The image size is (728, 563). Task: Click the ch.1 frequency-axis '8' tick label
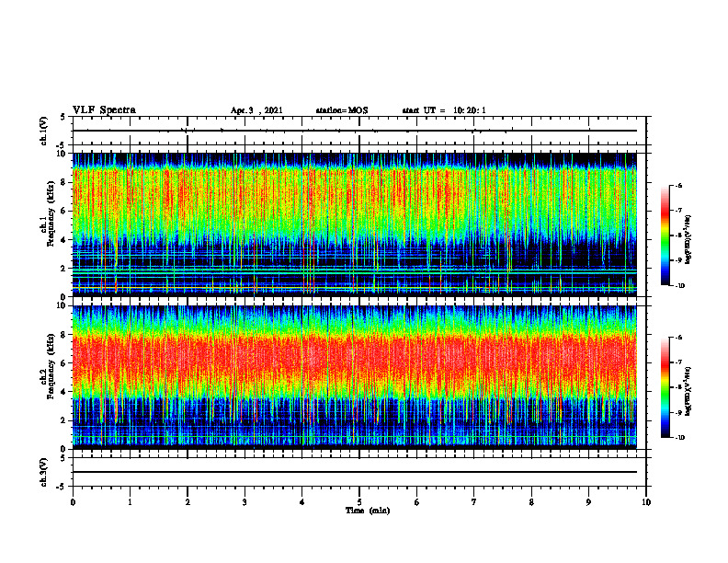click(x=64, y=182)
